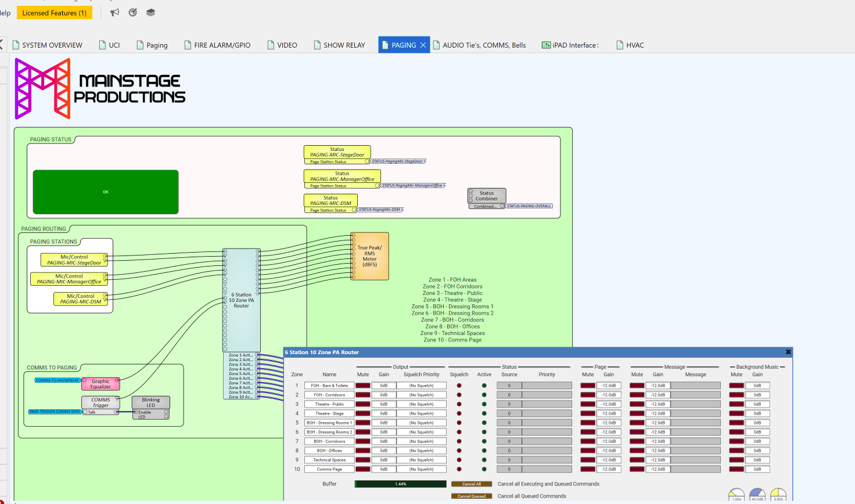This screenshot has height=504, width=855.
Task: Open Squelch Priority dropdown for zone 10 Comms Page
Action: click(421, 469)
